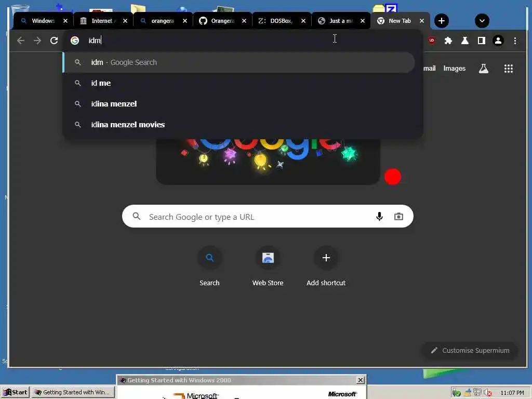Open the Extensions puzzle piece menu
This screenshot has width=532, height=399.
[x=448, y=41]
